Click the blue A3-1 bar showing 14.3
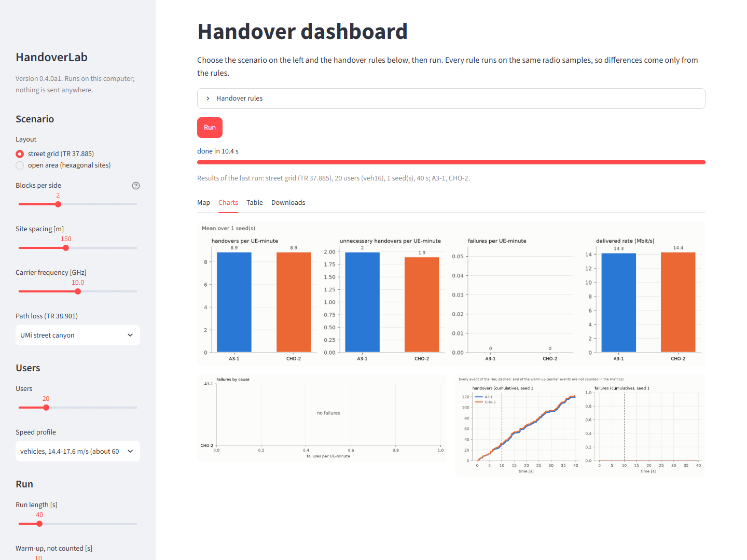This screenshot has height=560, width=747. click(618, 303)
